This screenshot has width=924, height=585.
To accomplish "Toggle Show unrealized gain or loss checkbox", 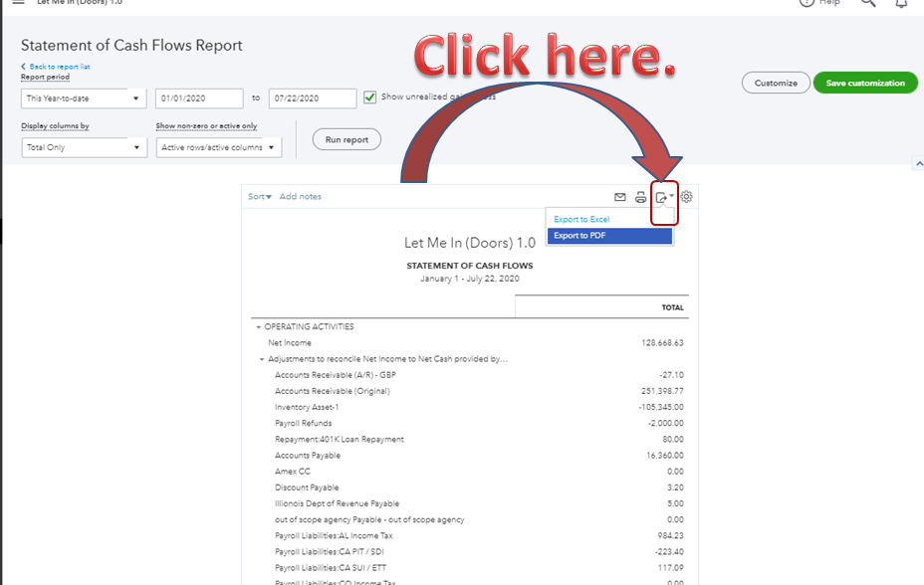I will 369,97.
